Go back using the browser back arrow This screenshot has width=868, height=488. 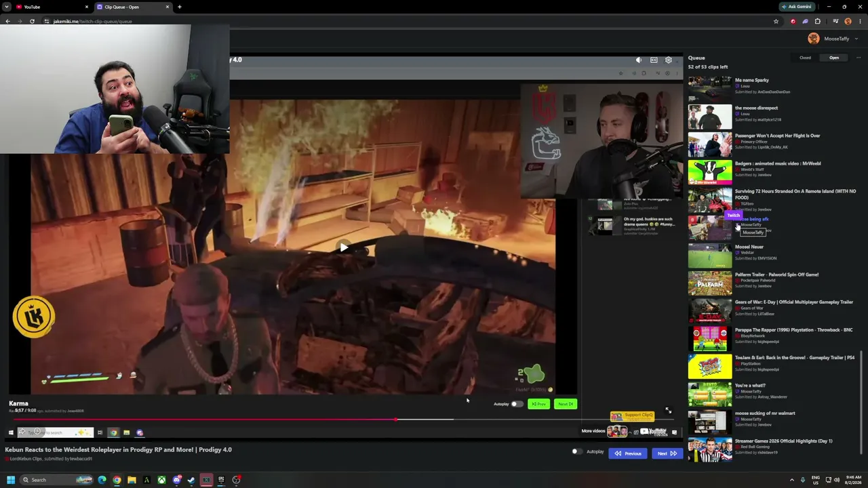point(7,21)
